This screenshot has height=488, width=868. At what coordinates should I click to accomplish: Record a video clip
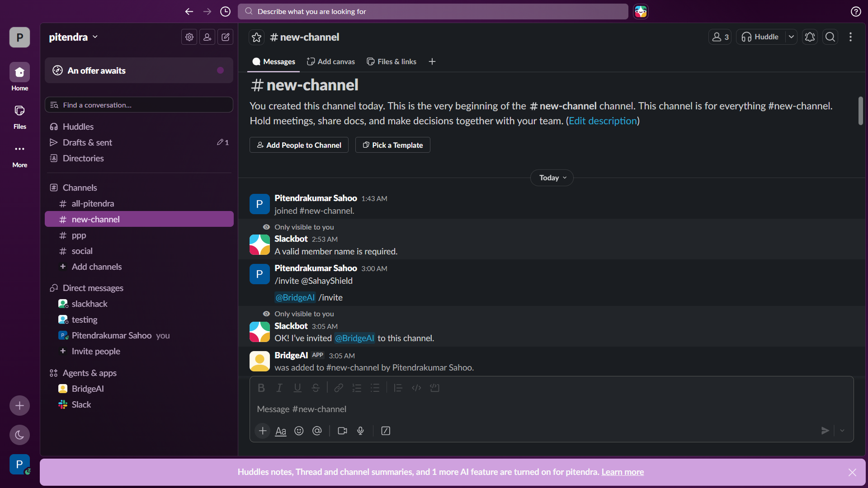(x=342, y=431)
